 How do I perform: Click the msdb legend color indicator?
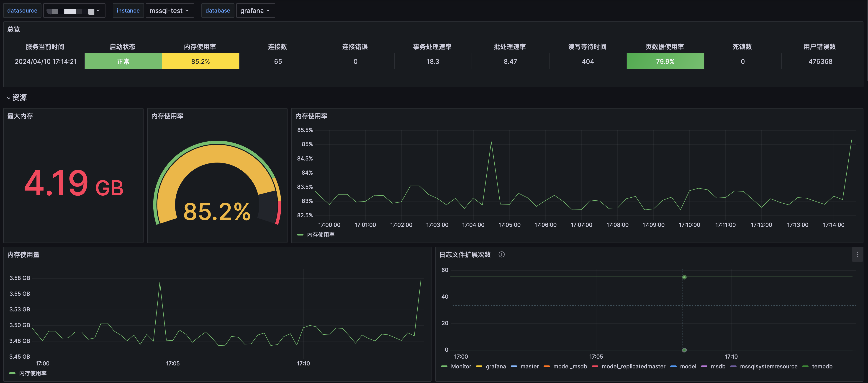tap(704, 367)
